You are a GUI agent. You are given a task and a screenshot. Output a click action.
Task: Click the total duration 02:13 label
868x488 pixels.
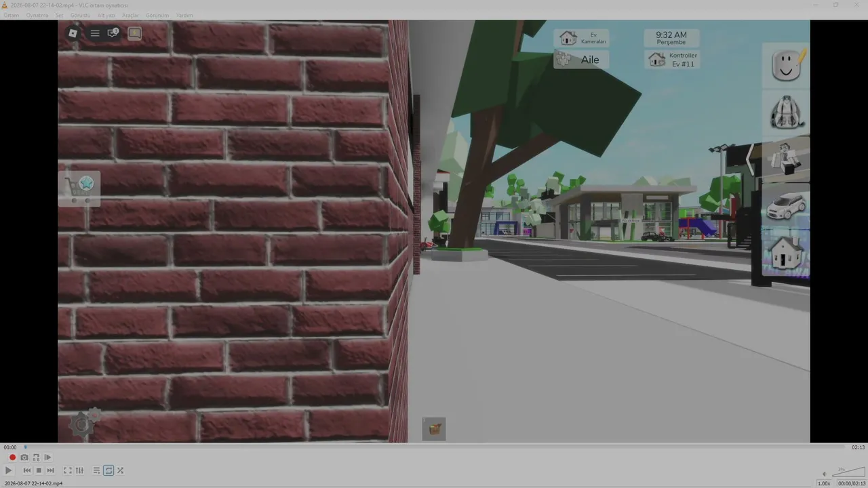(x=858, y=447)
